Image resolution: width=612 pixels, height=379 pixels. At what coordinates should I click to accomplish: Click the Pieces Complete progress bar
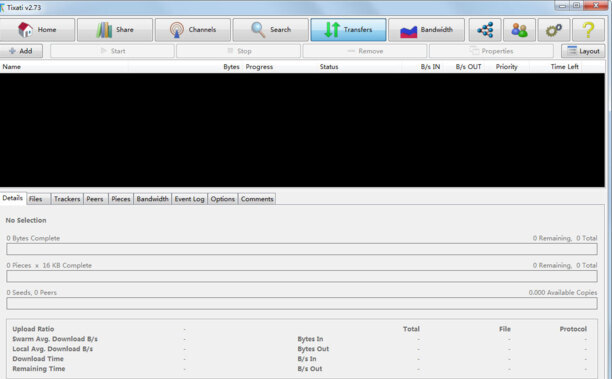pos(302,276)
